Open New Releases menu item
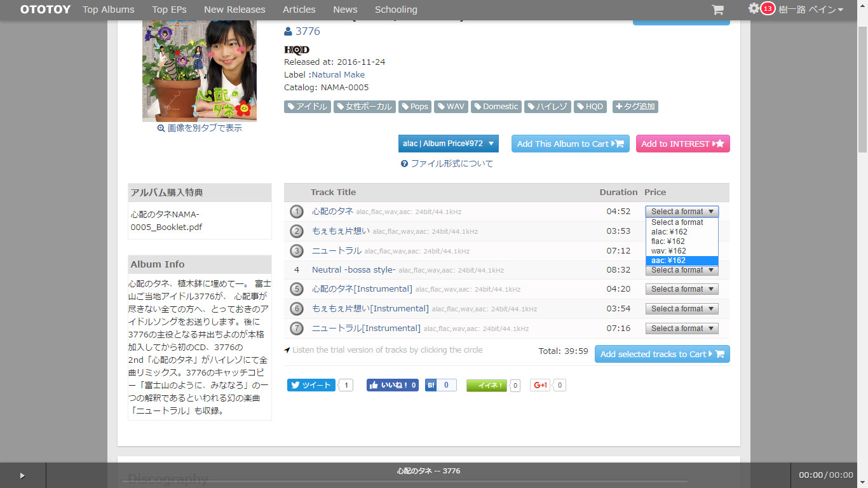This screenshot has height=488, width=868. [234, 10]
